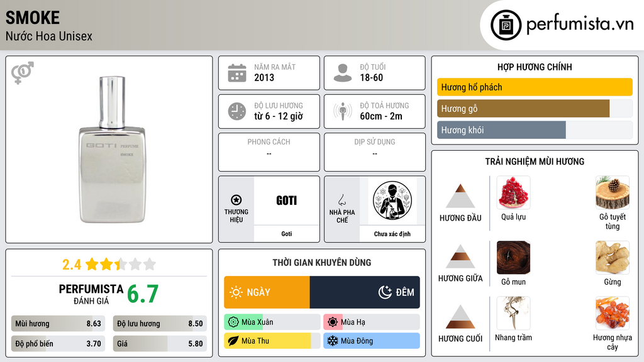This screenshot has height=362, width=644.
Task: Click the Goti Smoke bottle product image
Action: pos(112,150)
